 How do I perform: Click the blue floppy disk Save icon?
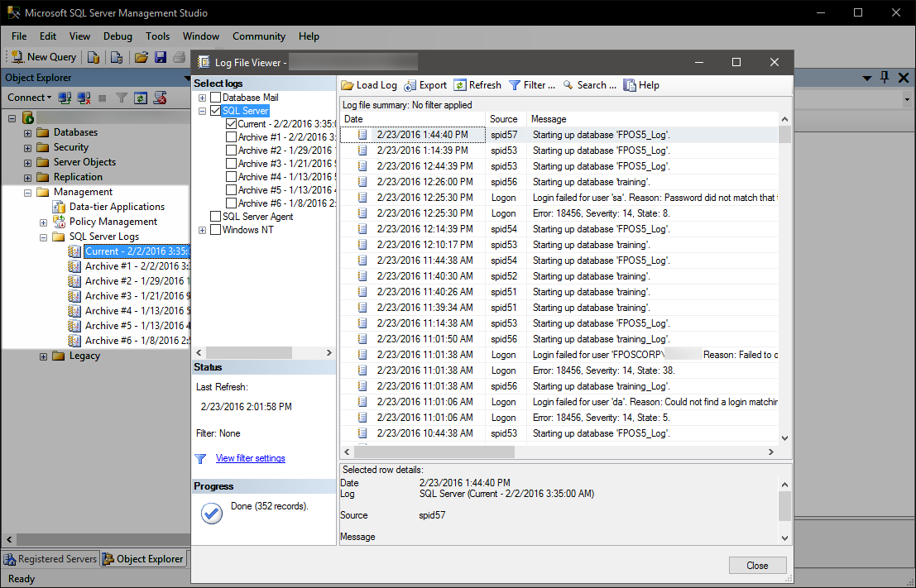tap(161, 56)
